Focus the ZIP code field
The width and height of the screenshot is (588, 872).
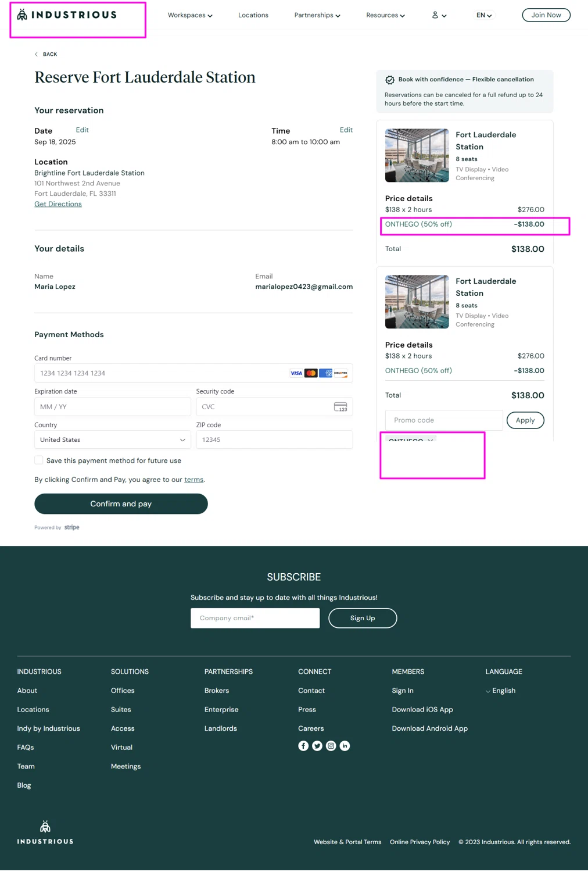274,440
